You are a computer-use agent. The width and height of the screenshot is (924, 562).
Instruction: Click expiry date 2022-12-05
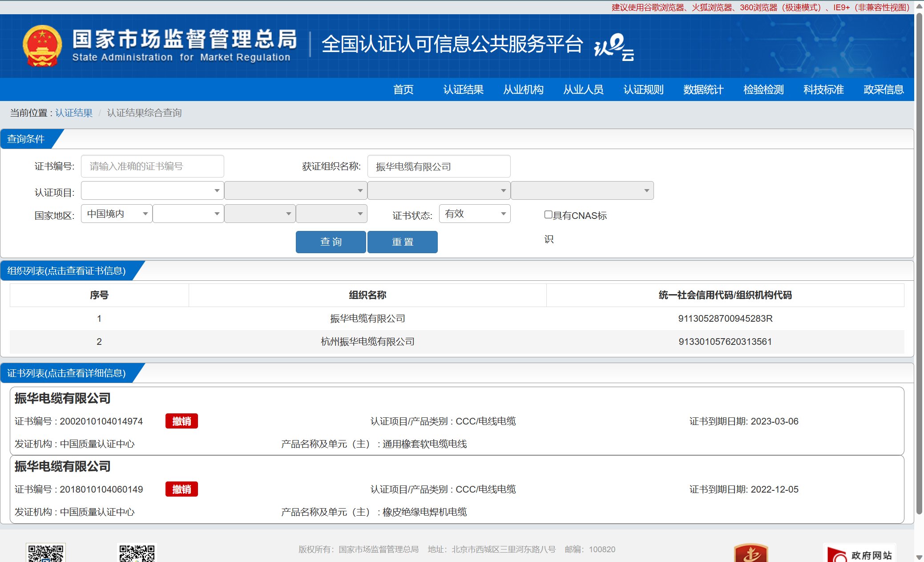pyautogui.click(x=775, y=489)
